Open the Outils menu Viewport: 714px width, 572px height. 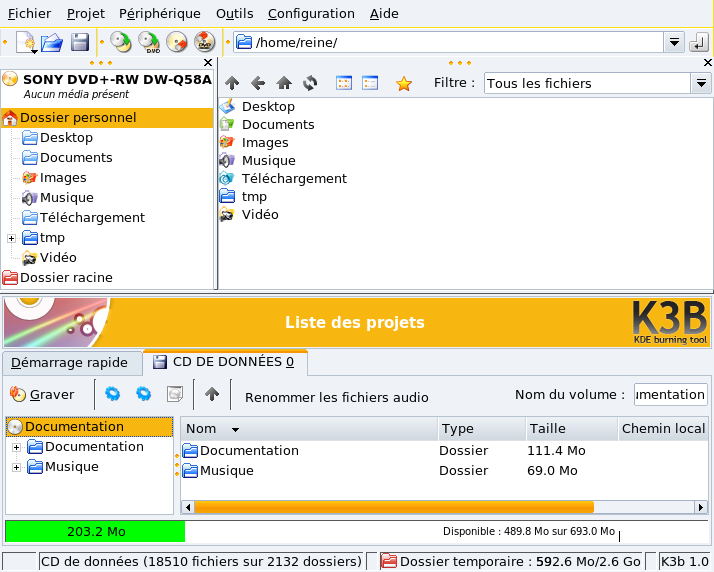[234, 14]
